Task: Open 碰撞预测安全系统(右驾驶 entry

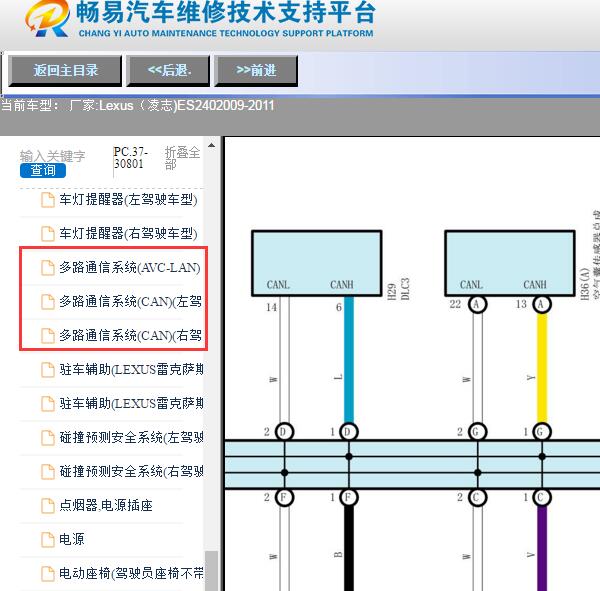Action: point(131,472)
